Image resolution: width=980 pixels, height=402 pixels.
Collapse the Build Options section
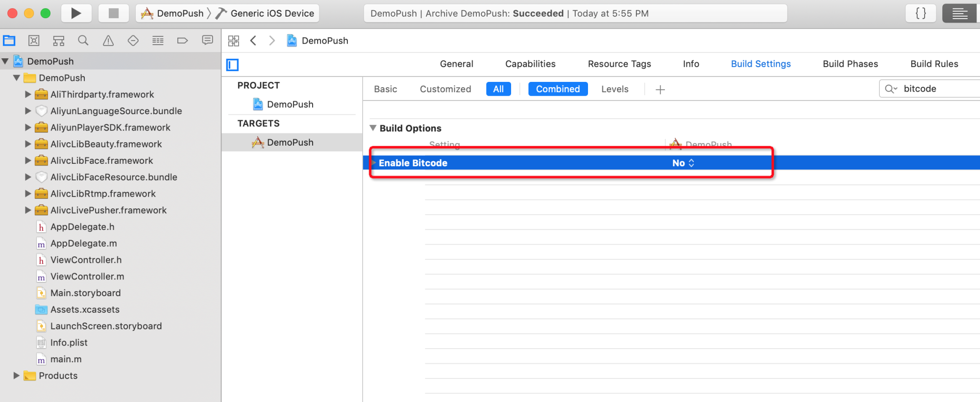point(373,128)
